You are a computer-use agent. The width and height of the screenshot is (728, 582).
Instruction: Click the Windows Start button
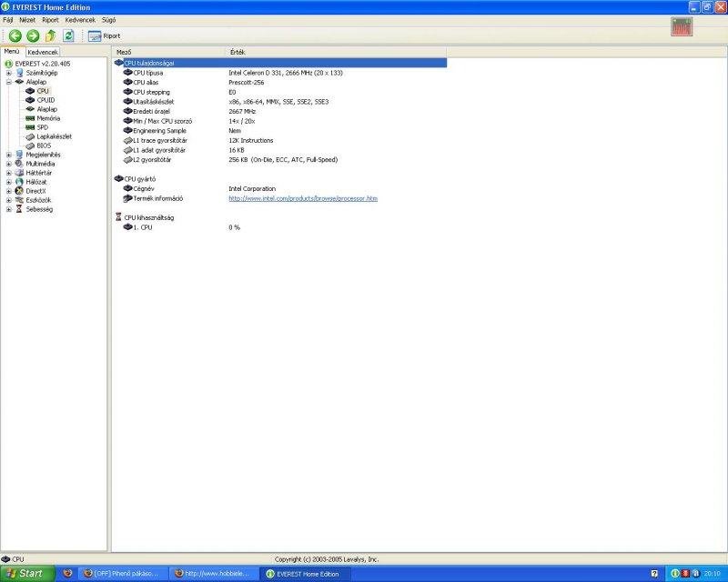(x=27, y=574)
